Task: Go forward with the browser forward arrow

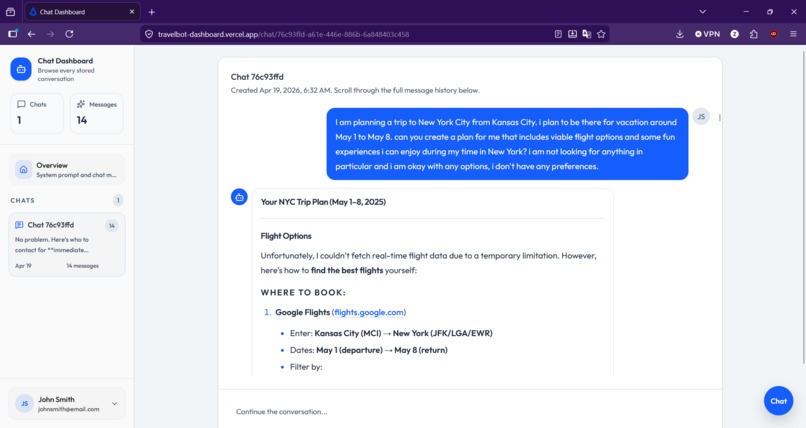Action: 50,34
